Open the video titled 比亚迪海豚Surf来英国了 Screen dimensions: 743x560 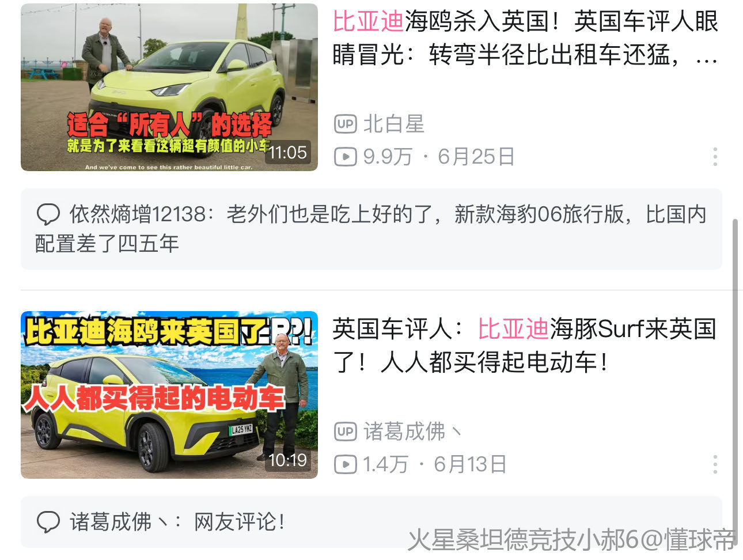coord(525,346)
